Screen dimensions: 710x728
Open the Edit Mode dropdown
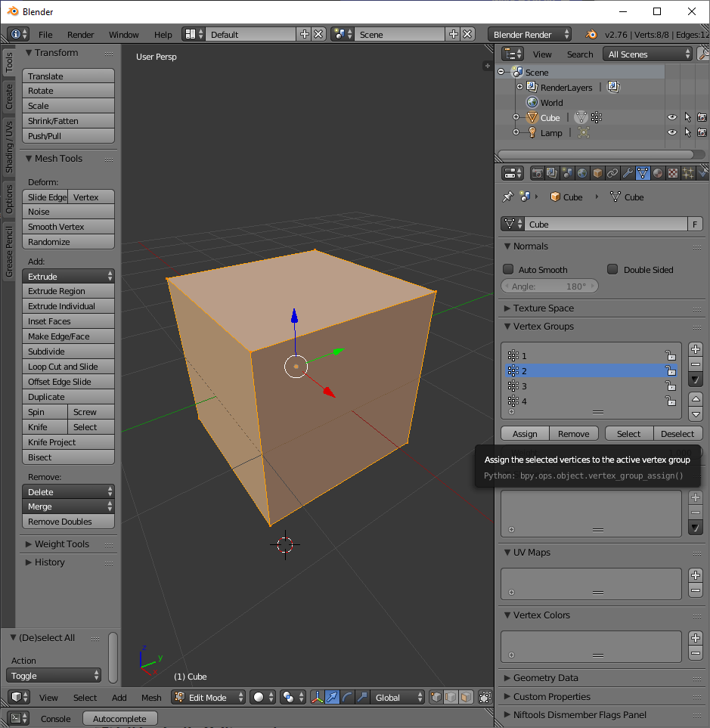[208, 697]
